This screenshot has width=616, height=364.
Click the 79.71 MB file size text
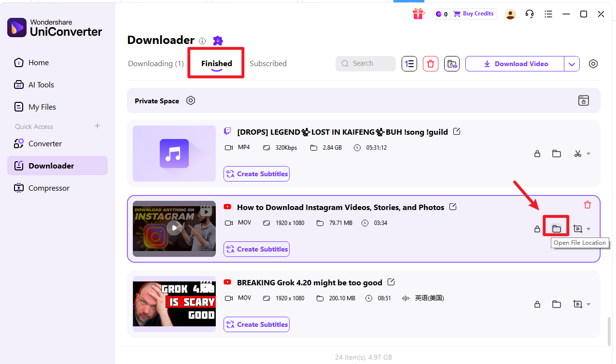(341, 223)
